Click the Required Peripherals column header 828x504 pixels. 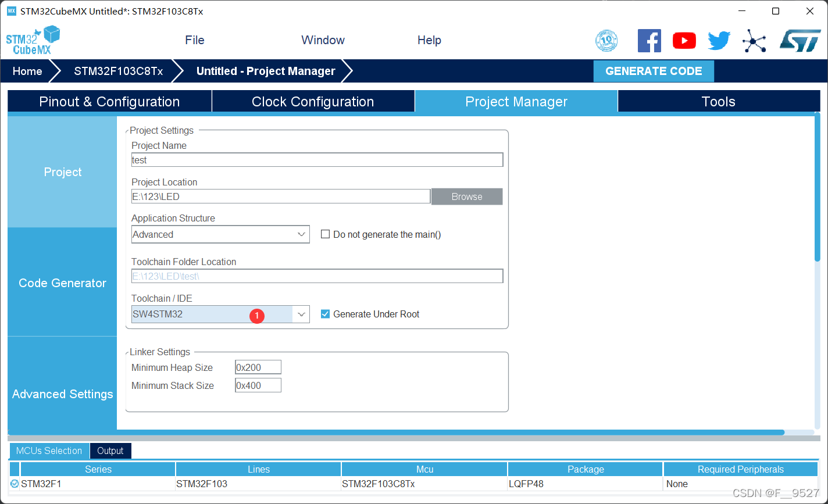tap(741, 469)
